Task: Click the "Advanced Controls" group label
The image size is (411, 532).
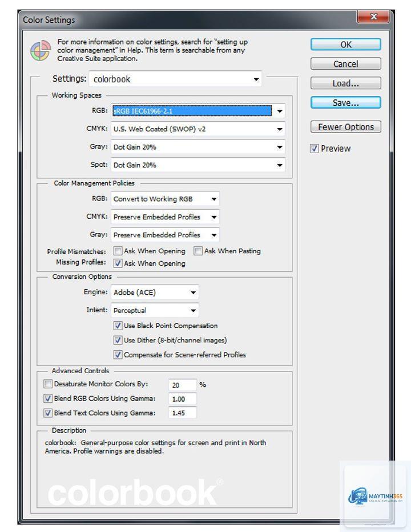Action: point(80,370)
